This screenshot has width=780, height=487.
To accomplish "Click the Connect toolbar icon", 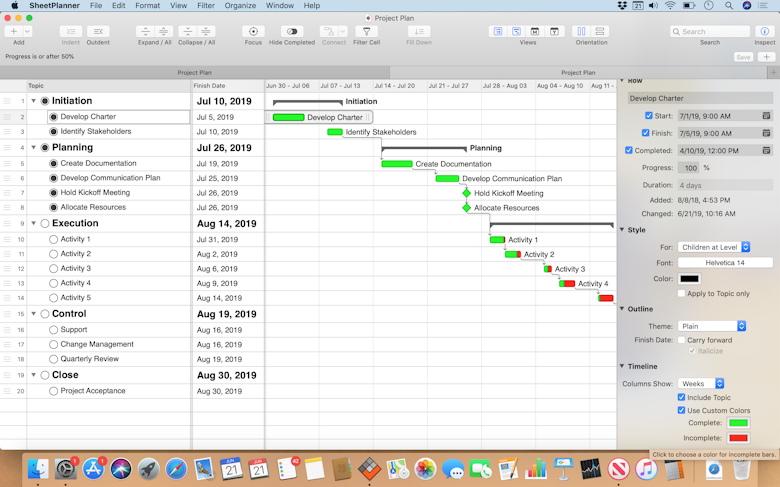I will point(329,31).
